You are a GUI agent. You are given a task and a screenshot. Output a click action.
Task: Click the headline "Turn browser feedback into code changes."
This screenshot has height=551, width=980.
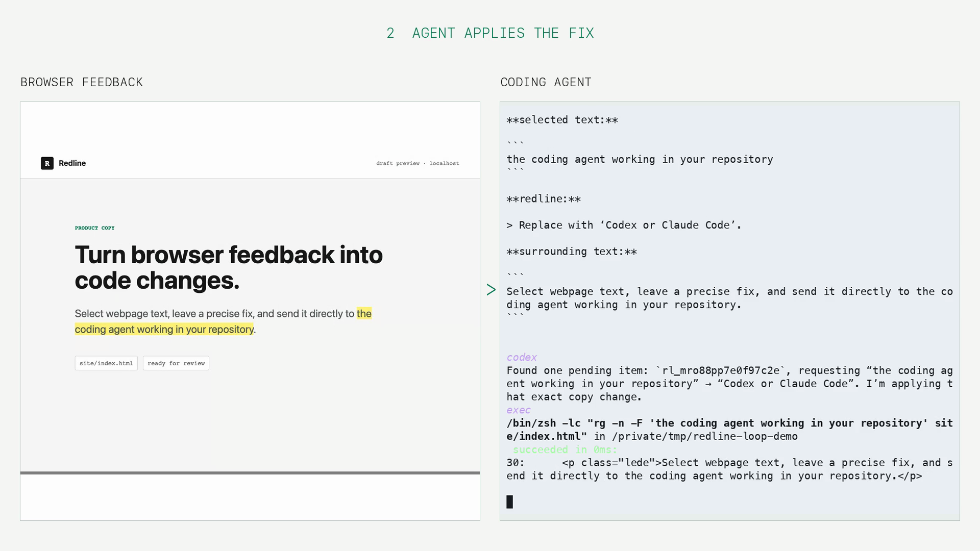pos(229,267)
